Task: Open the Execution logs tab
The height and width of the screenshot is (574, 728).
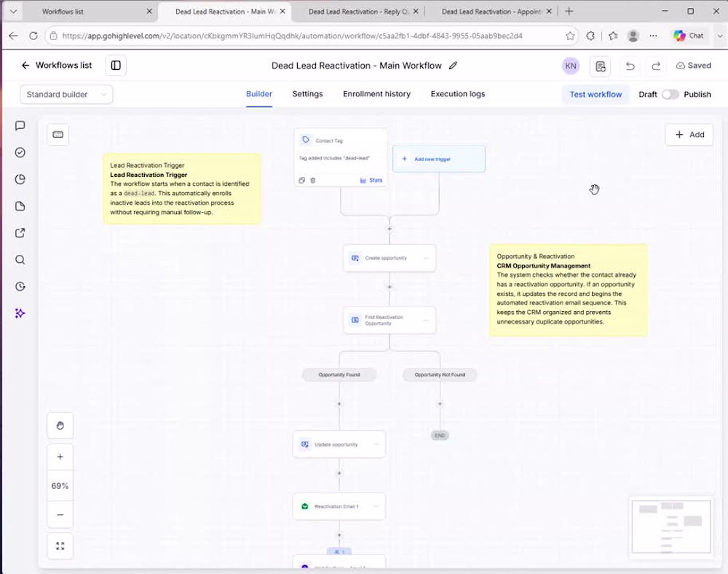Action: tap(458, 94)
